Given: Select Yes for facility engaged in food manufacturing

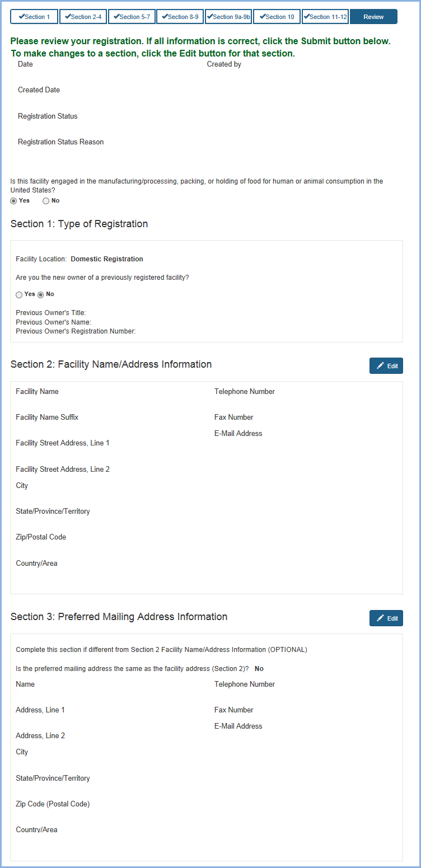Looking at the screenshot, I should point(13,201).
